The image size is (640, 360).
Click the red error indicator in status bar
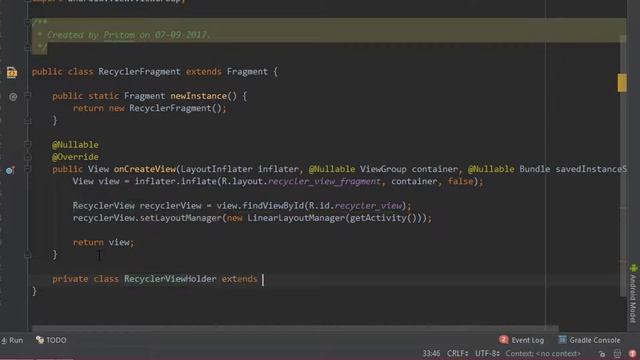632,354
